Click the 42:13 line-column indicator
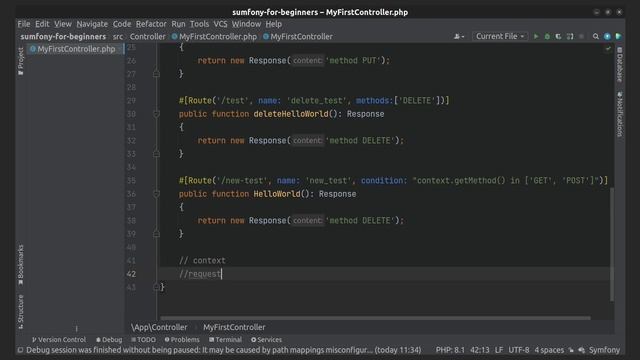Viewport: 640px width, 360px height. 480,350
